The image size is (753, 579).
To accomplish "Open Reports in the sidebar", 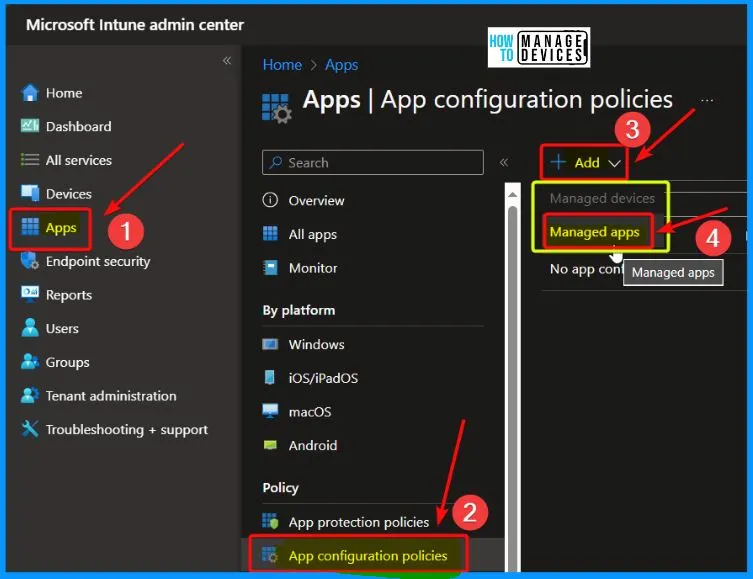I will click(x=69, y=295).
